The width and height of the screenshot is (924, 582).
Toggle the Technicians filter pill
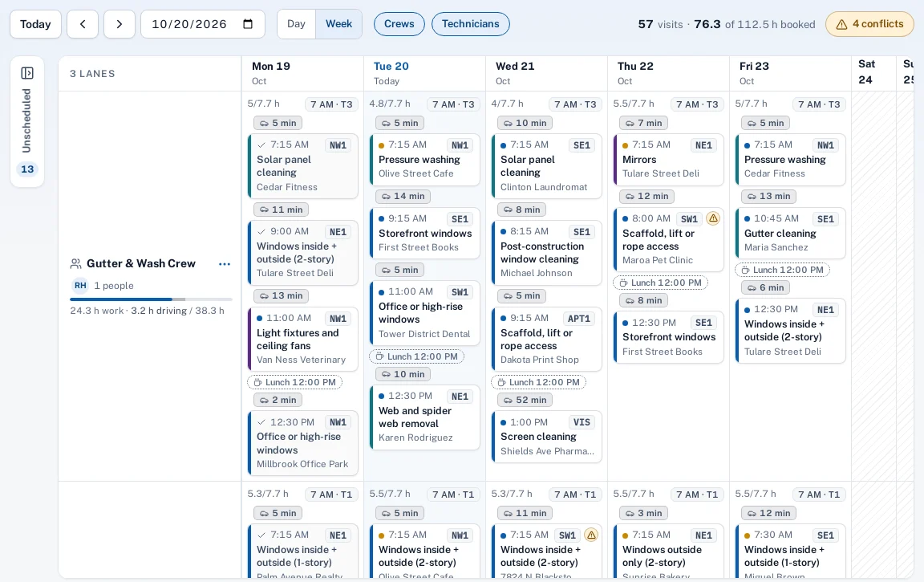(x=470, y=24)
